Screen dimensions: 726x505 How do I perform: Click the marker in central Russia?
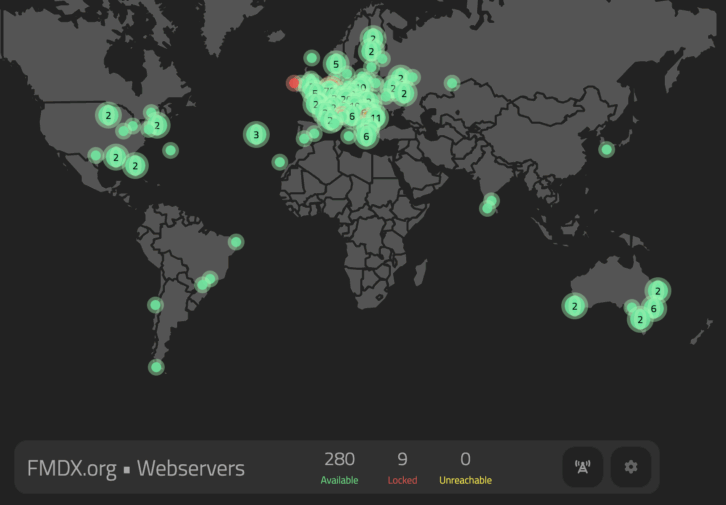pos(452,83)
